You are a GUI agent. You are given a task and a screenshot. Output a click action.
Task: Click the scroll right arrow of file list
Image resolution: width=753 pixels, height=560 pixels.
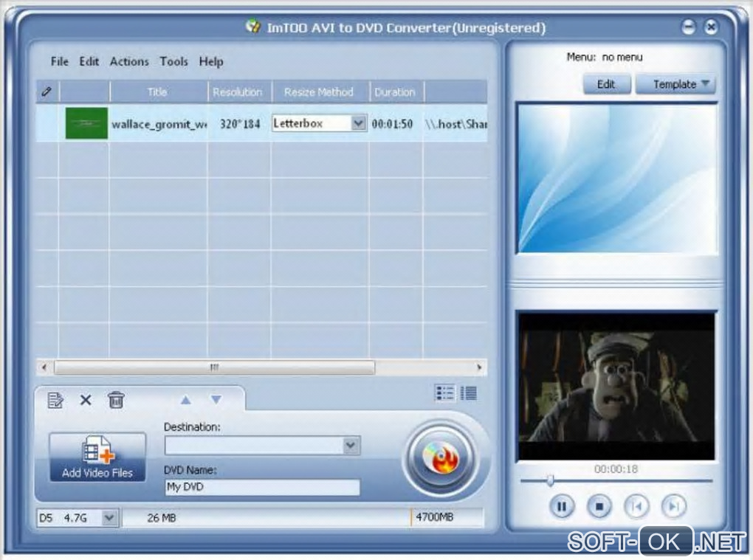click(x=479, y=367)
